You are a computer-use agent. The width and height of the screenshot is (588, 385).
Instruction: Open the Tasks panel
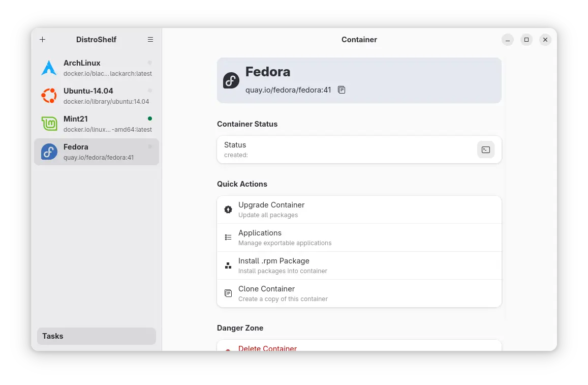click(97, 336)
